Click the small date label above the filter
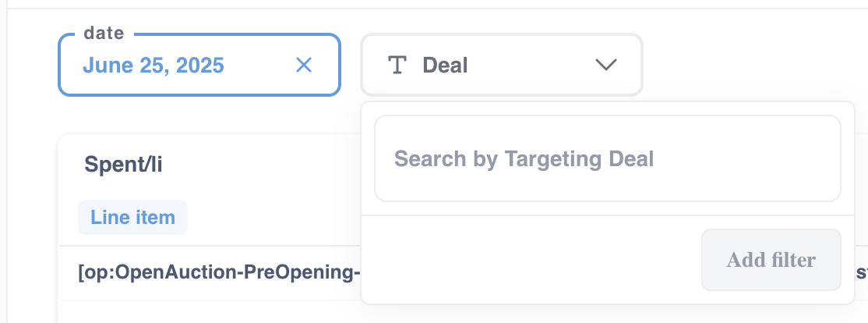 point(104,34)
